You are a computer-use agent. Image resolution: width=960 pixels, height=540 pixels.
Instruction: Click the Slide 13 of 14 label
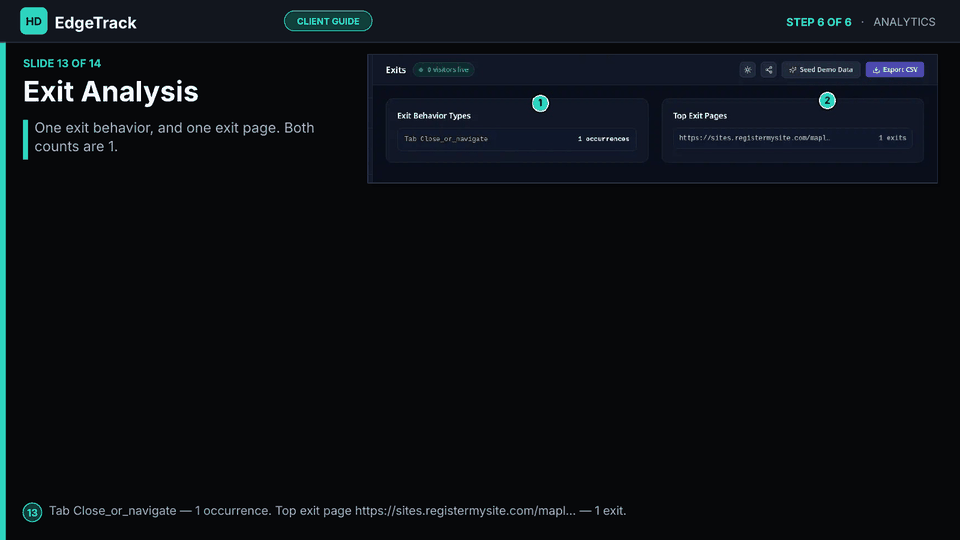coord(62,64)
